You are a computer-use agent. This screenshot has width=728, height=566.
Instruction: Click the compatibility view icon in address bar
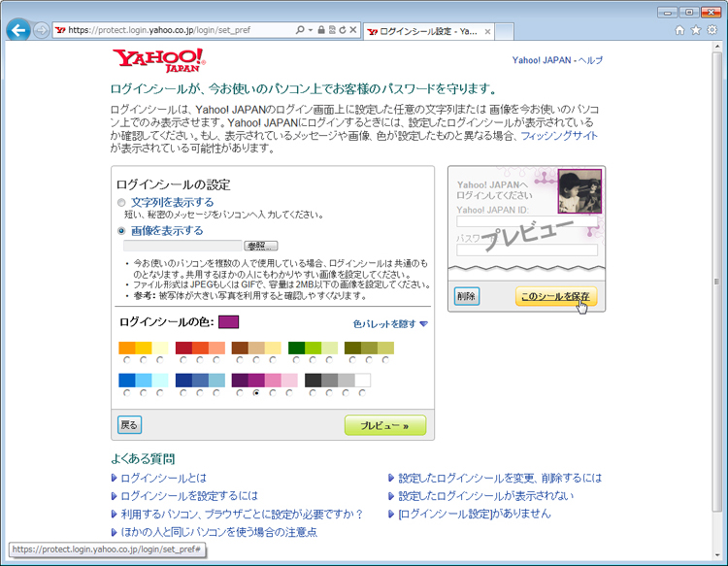[x=332, y=30]
